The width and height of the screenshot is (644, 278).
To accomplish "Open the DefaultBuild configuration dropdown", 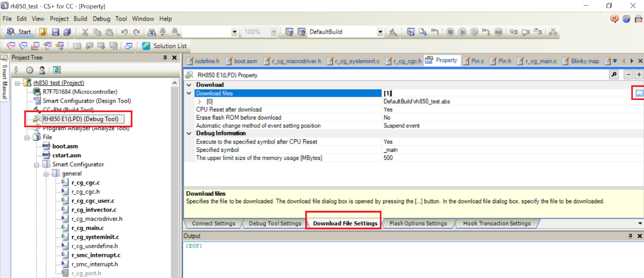I will (x=380, y=32).
